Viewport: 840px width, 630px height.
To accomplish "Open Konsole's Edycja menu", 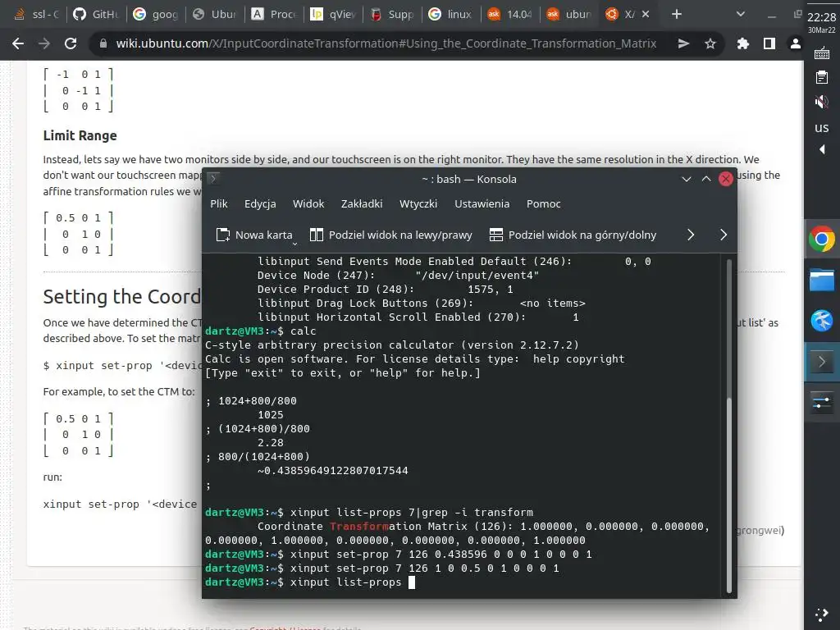I will 260,203.
